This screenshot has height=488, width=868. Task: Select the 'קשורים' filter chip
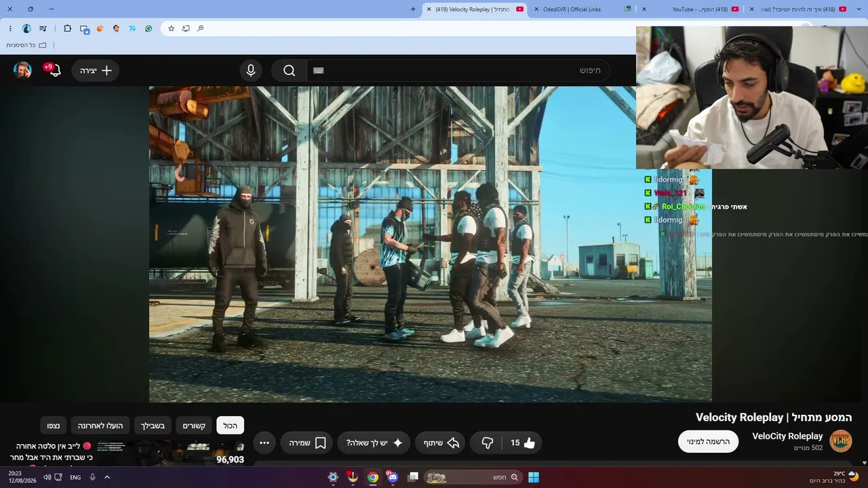pos(194,426)
